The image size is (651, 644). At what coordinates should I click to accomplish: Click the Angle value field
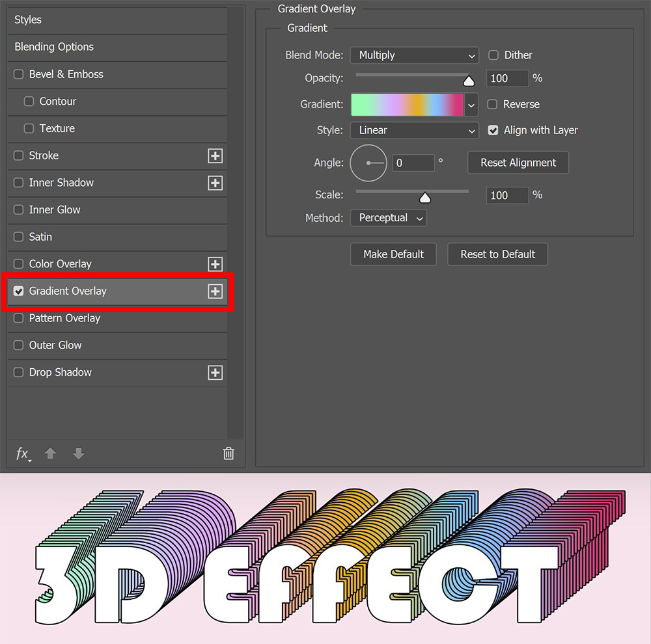(413, 163)
